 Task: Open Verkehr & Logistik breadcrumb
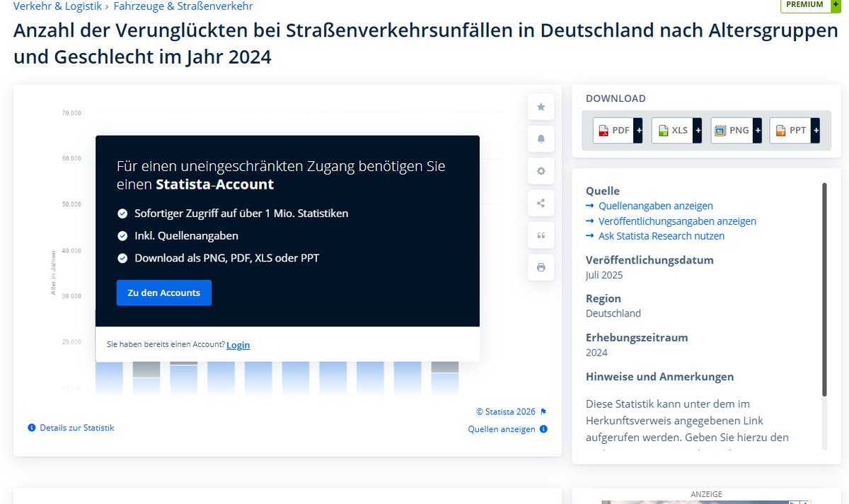tap(58, 6)
